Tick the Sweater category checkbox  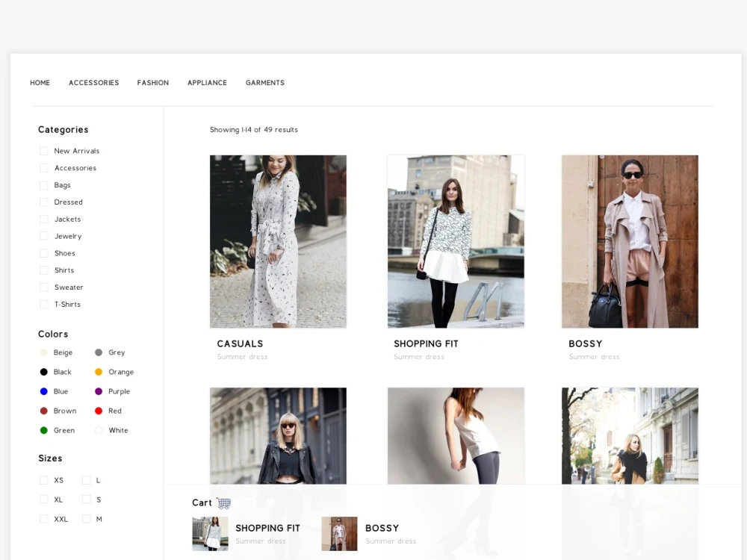(44, 287)
